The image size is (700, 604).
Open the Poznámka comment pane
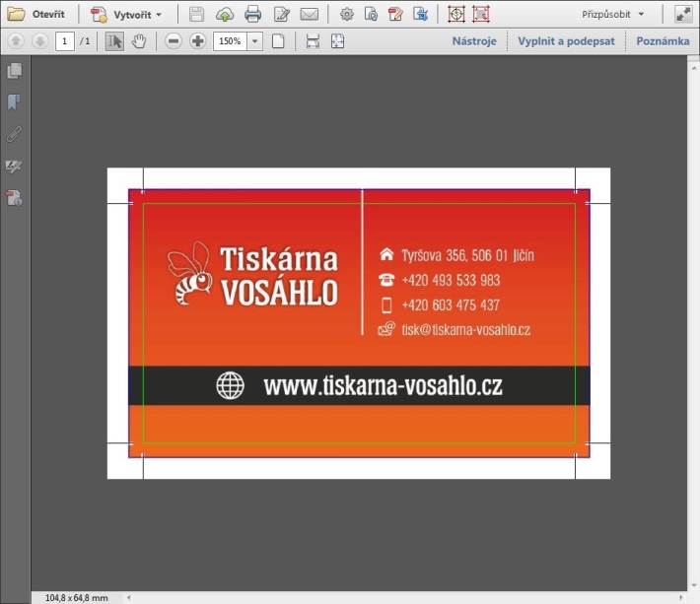(x=663, y=41)
